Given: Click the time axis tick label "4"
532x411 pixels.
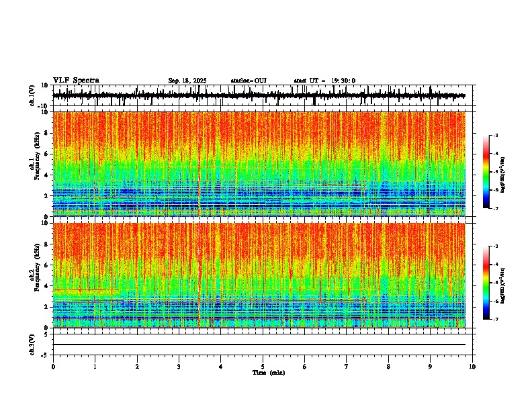Looking at the screenshot, I should [221, 367].
